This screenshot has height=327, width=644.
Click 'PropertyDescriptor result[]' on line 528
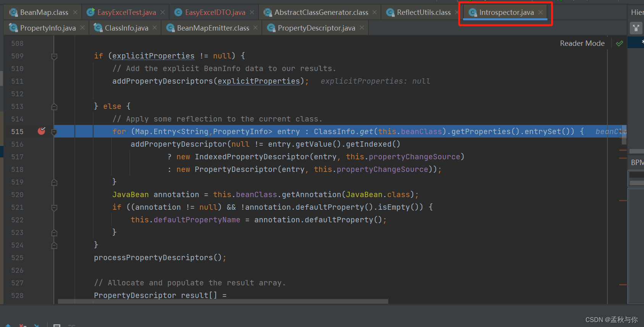155,295
